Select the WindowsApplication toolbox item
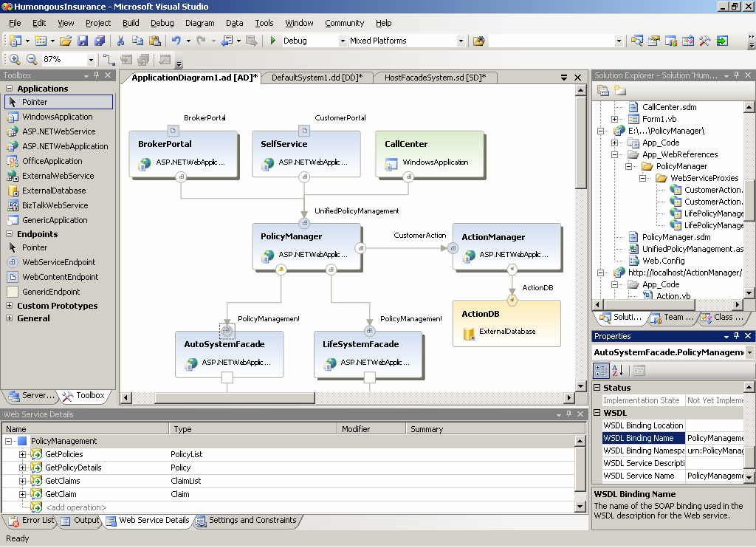This screenshot has height=548, width=756. [x=58, y=117]
